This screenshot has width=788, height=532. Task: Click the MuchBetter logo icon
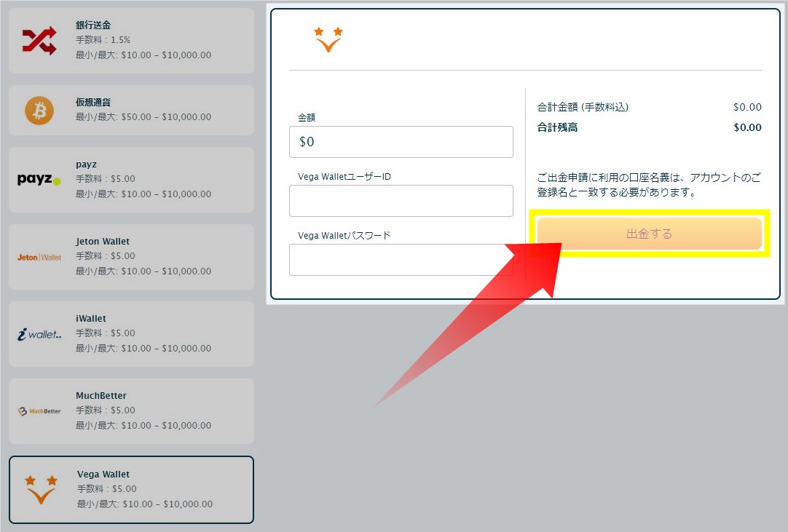pos(39,411)
